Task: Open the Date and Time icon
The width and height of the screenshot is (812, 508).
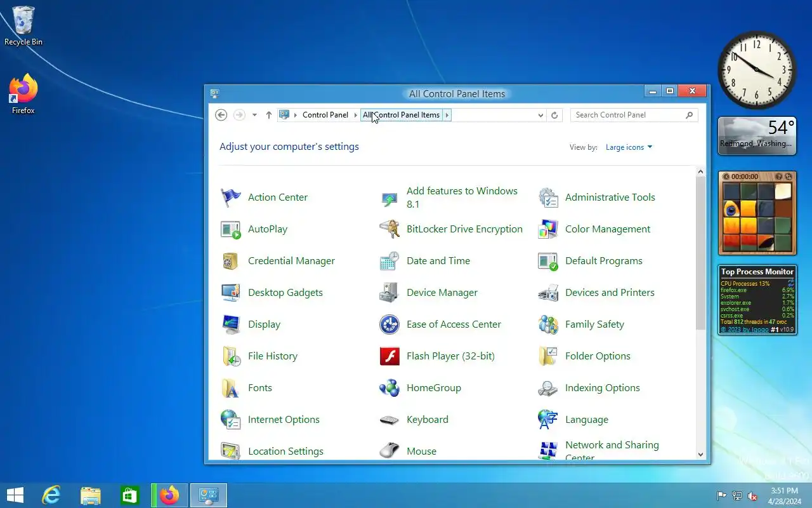Action: pos(390,261)
